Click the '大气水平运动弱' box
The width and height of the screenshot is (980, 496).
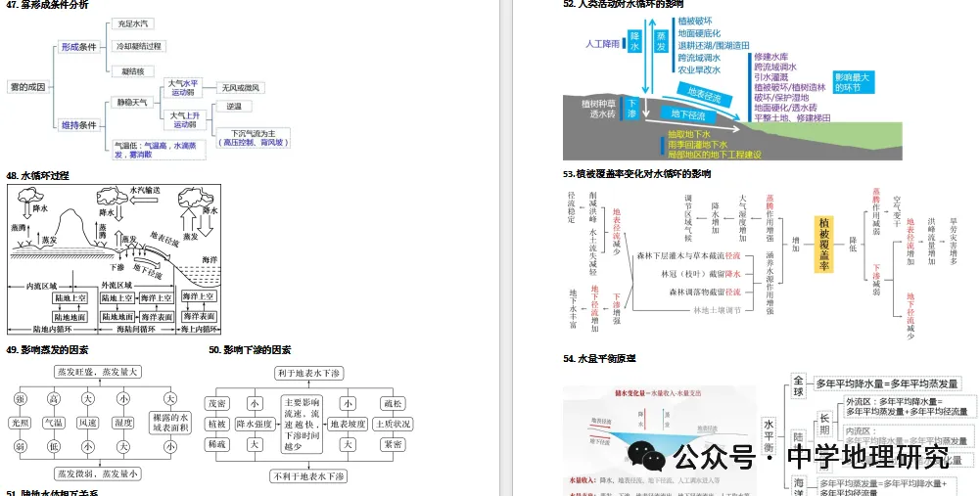pyautogui.click(x=183, y=87)
